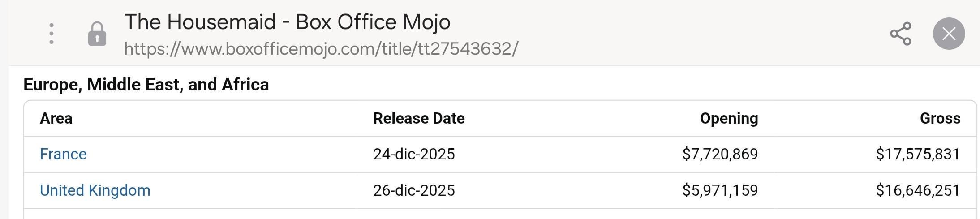Tap the share icon
980x219 pixels.
coord(900,34)
